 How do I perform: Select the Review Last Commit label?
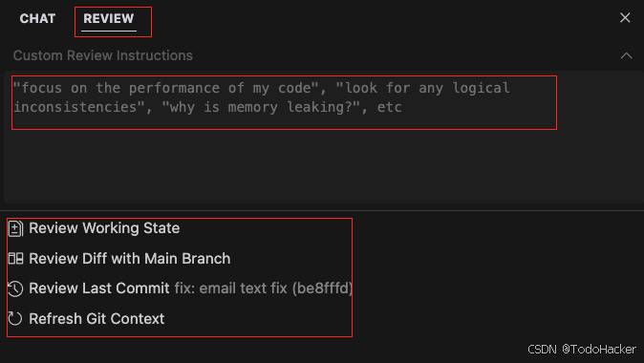click(99, 288)
